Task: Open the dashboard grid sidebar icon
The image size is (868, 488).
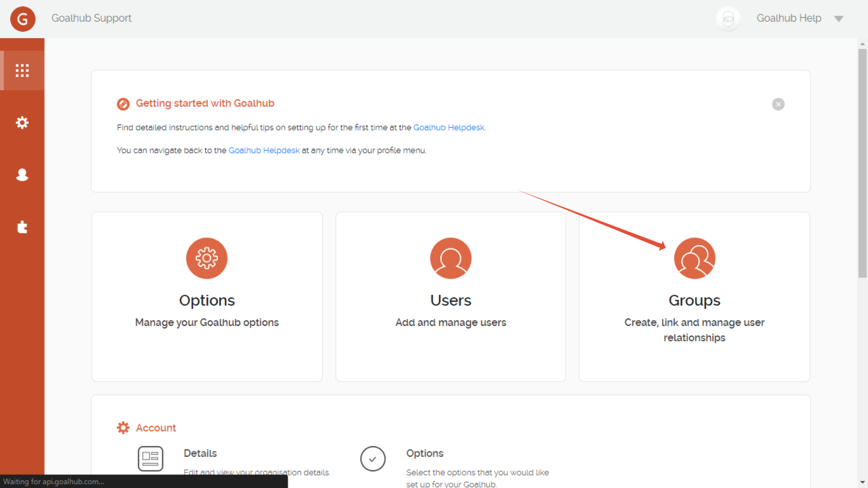Action: point(22,70)
